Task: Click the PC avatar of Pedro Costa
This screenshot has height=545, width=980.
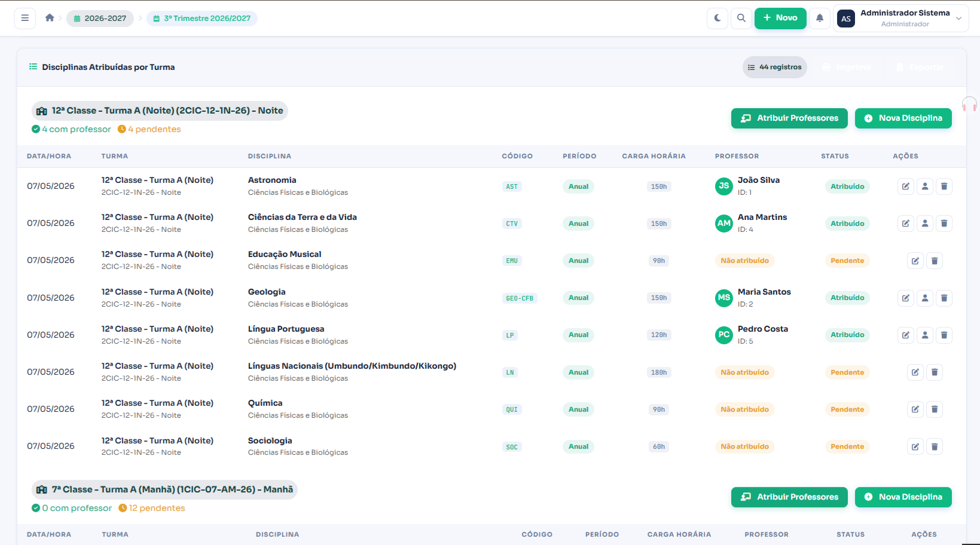Action: tap(724, 335)
